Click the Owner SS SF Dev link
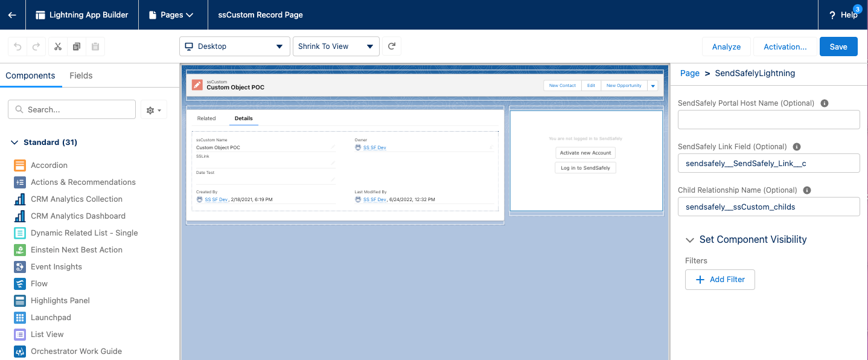The image size is (868, 360). 375,148
